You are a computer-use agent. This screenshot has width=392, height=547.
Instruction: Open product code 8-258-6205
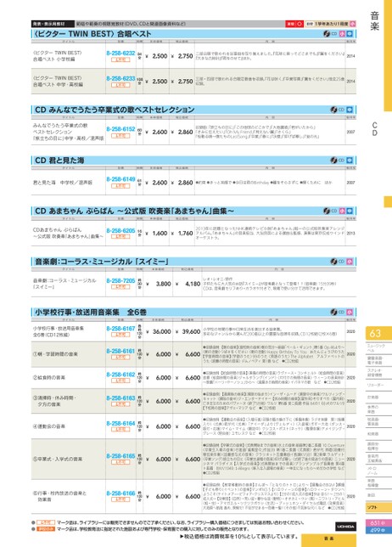point(120,230)
